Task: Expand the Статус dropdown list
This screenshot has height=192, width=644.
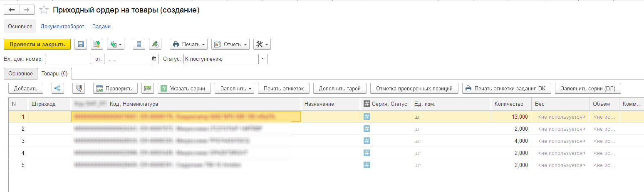Action: click(x=263, y=59)
